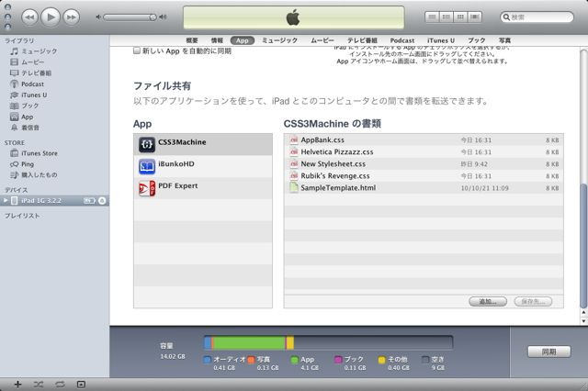
Task: Select ブック in library sidebar
Action: coord(30,106)
